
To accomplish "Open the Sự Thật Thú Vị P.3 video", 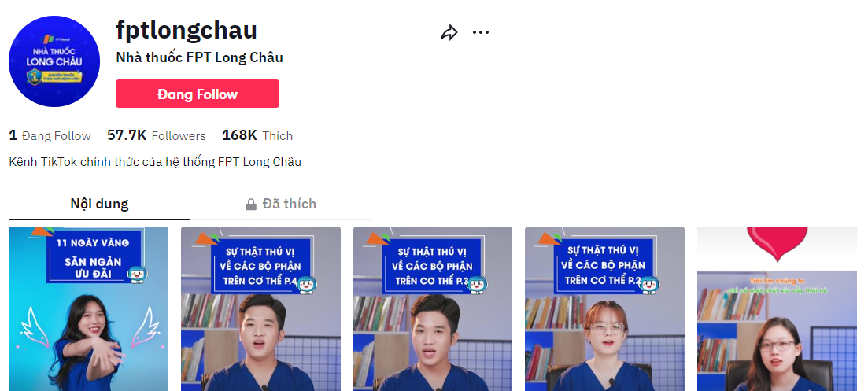I will point(433,308).
